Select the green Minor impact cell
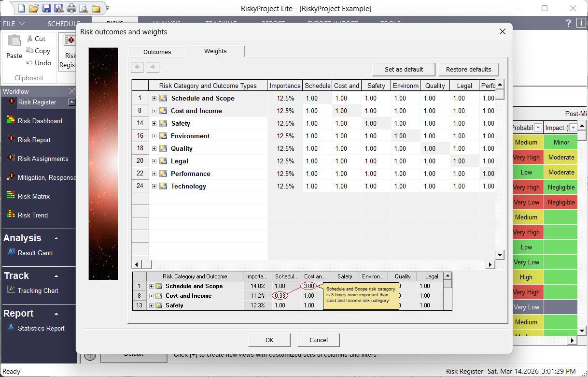The height and width of the screenshot is (377, 588). (560, 142)
